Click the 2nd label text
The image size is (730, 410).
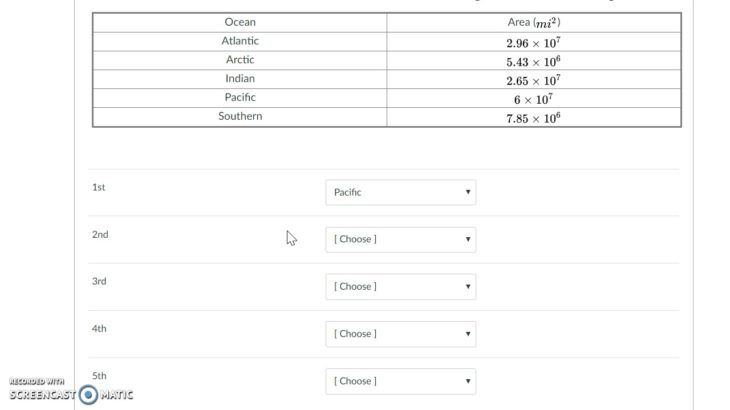coord(100,235)
